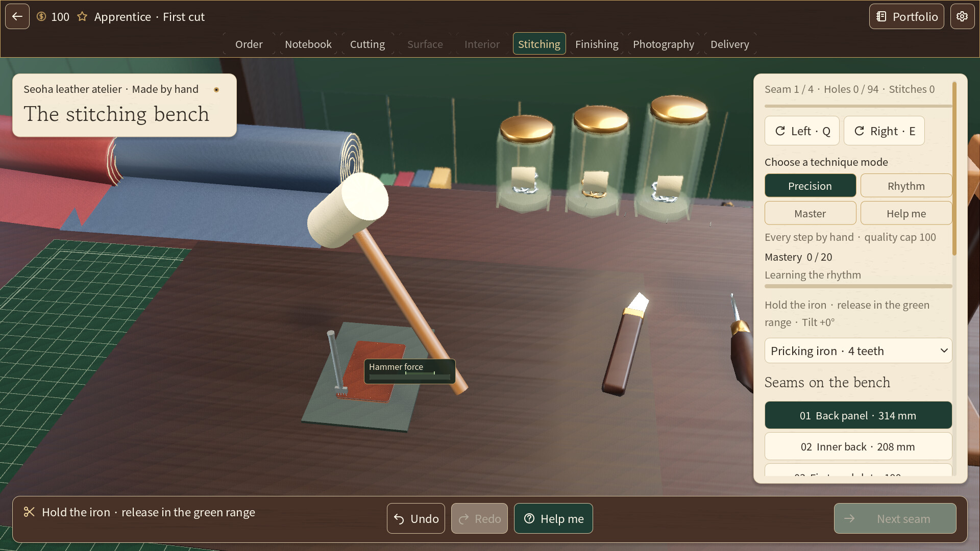Open settings via the gear icon
980x551 pixels.
tap(962, 16)
